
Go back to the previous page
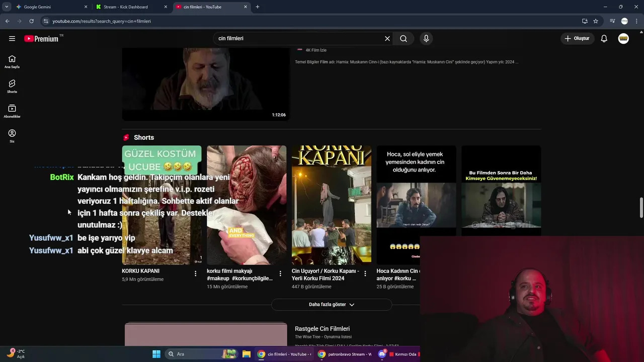(7, 21)
